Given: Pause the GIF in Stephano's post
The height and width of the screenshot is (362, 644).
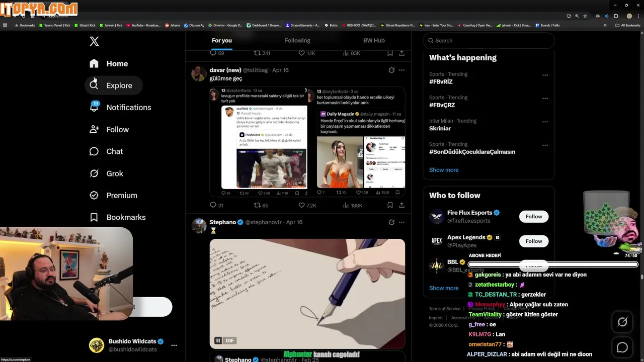Looking at the screenshot, I should tap(218, 340).
